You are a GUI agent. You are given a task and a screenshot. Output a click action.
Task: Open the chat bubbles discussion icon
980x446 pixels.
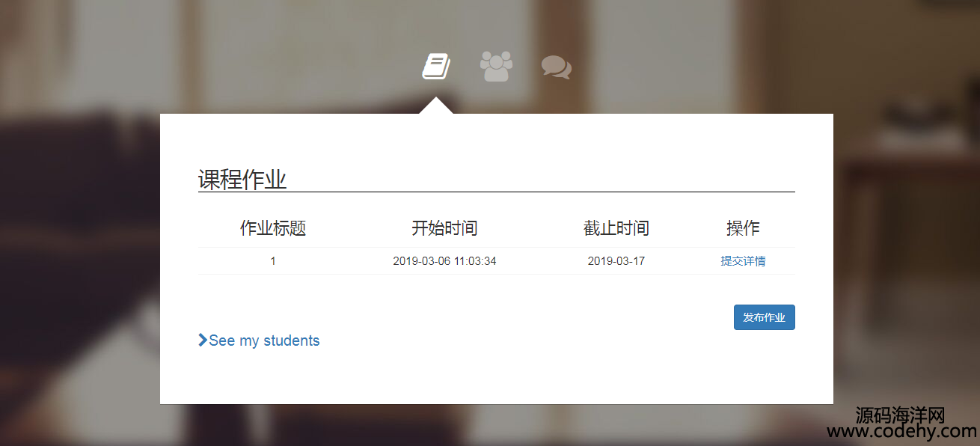[556, 67]
